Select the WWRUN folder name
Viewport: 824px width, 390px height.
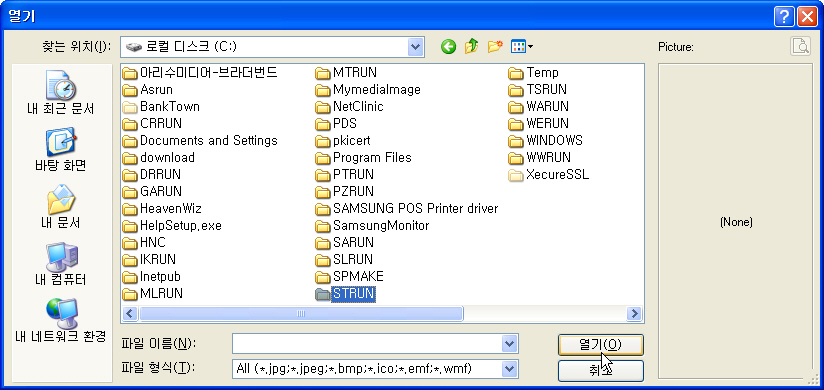coord(549,157)
